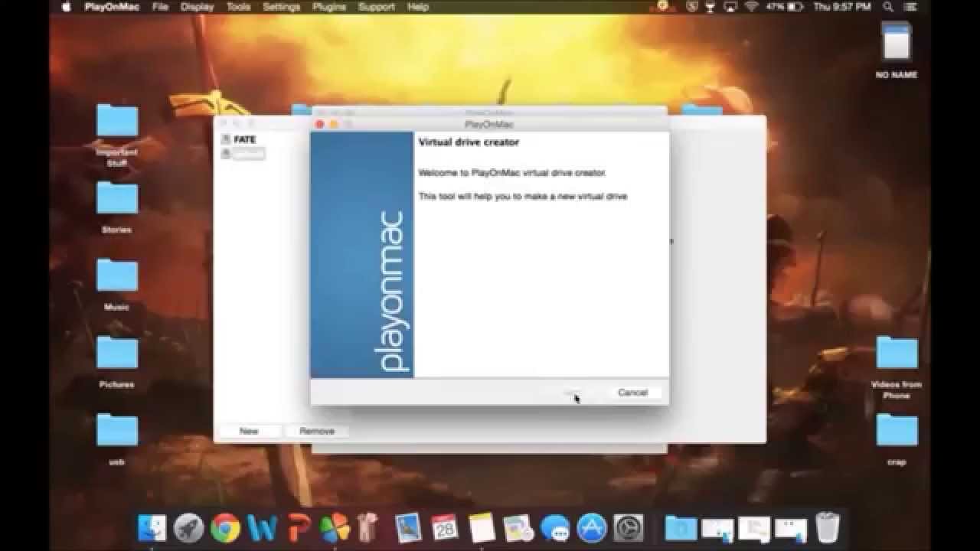Select the usb desktop folder
Screen dimensions: 980x551
pyautogui.click(x=117, y=439)
